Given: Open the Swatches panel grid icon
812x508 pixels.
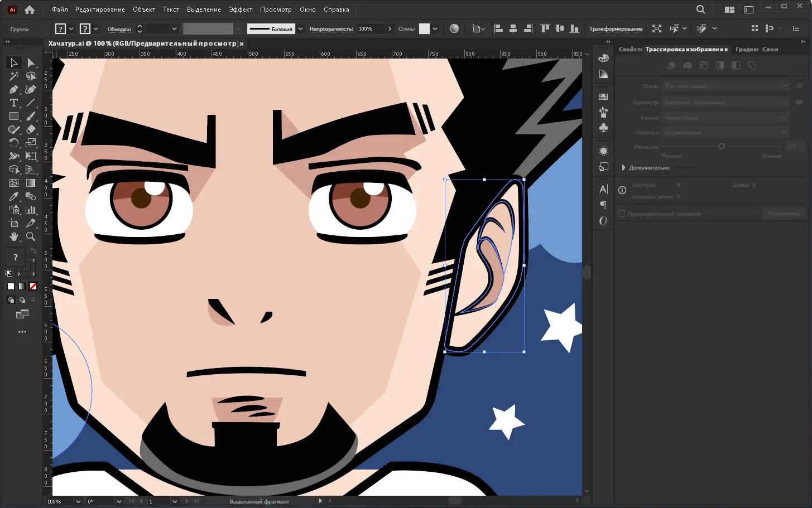Looking at the screenshot, I should (x=603, y=96).
